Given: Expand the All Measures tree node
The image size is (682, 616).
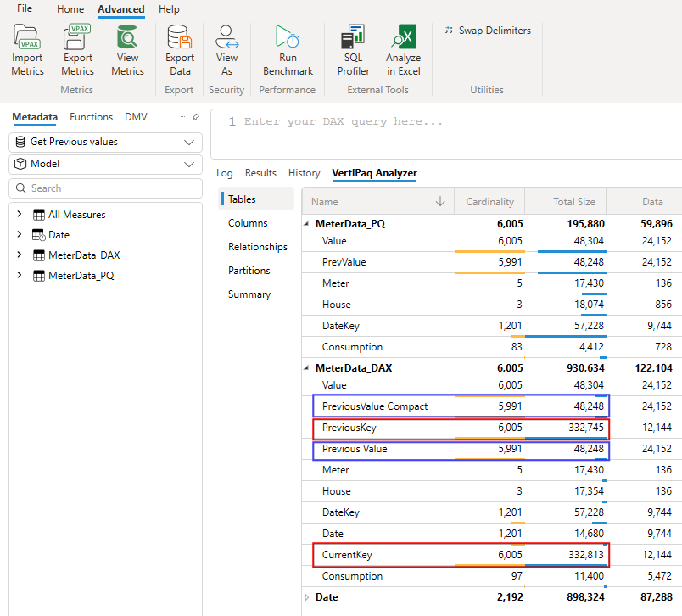Looking at the screenshot, I should point(20,214).
